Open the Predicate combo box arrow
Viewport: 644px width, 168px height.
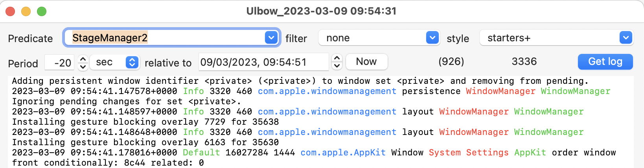coord(271,38)
